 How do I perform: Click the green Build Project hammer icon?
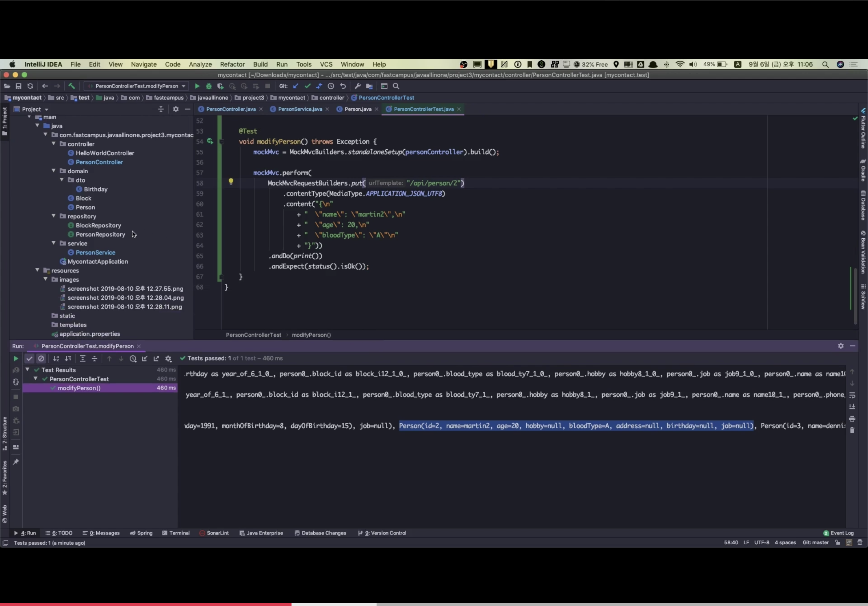tap(72, 86)
